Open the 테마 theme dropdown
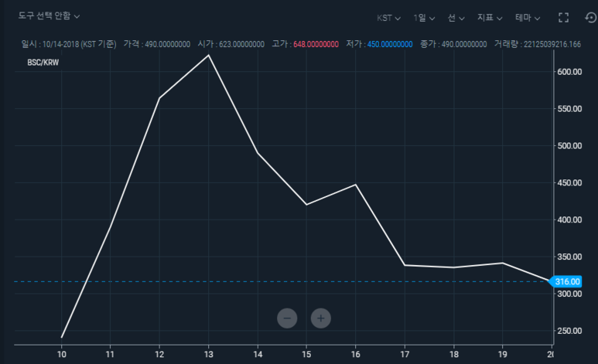The height and width of the screenshot is (364, 598). tap(528, 18)
